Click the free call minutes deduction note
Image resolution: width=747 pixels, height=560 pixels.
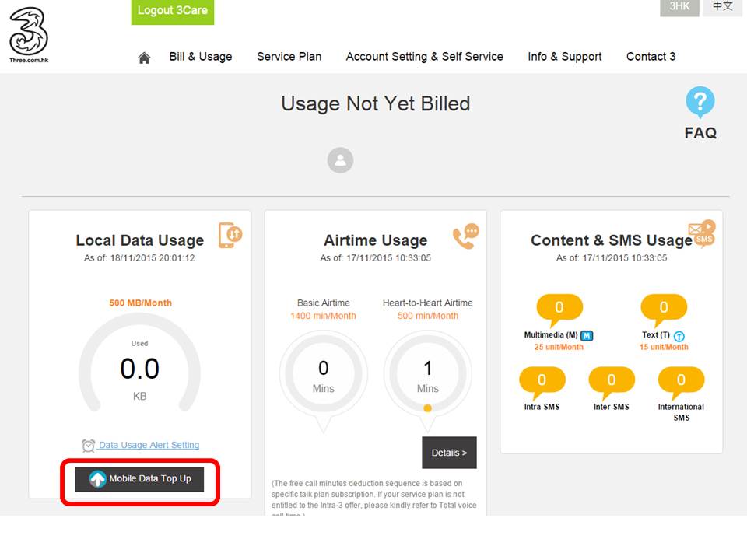click(x=374, y=497)
